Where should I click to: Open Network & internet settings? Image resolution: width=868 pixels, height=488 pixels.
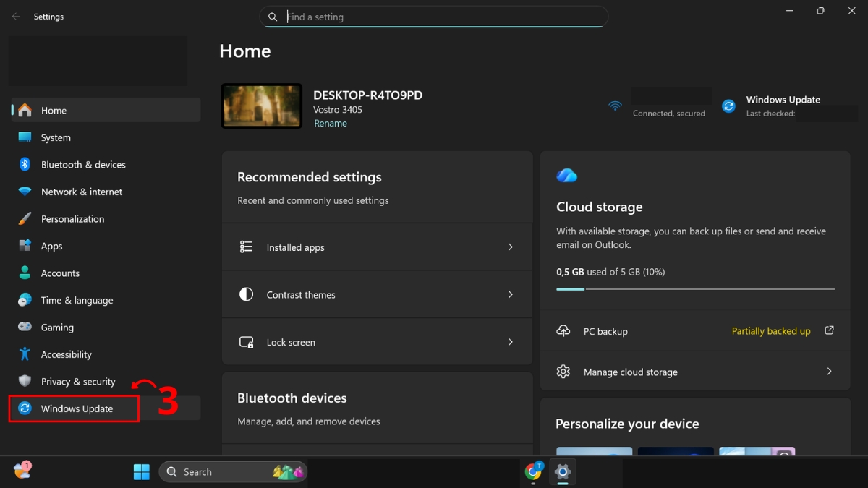[x=25, y=192]
